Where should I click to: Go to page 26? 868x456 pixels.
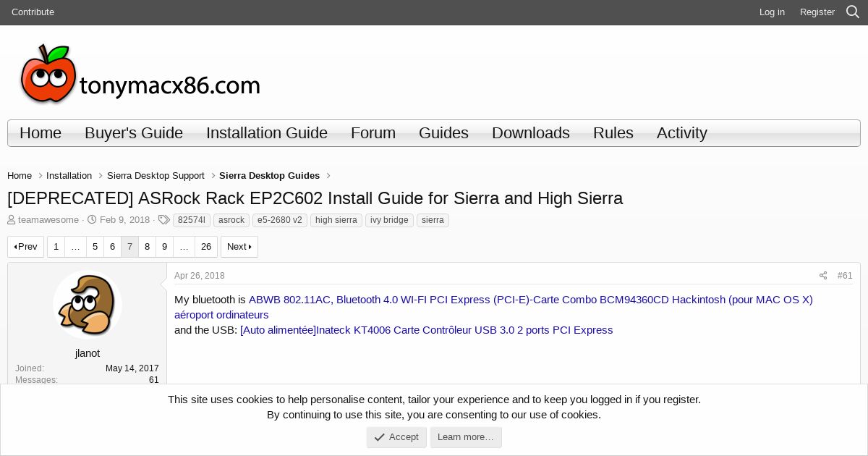pyautogui.click(x=206, y=247)
